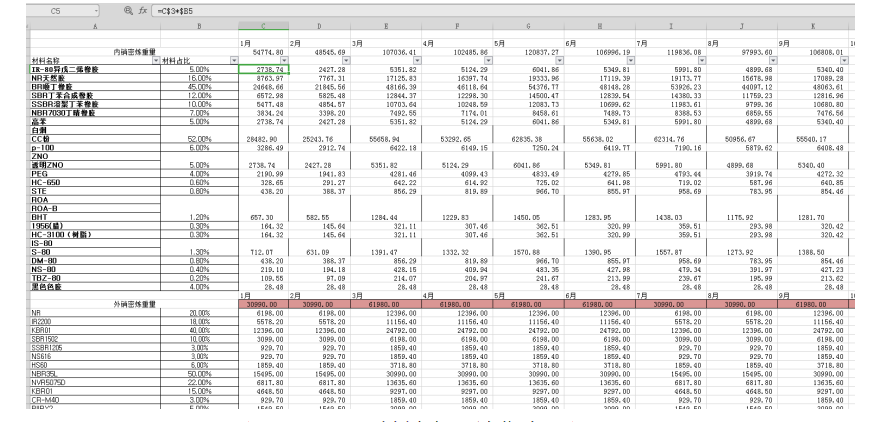
Task: Select column D header
Action: click(x=320, y=26)
